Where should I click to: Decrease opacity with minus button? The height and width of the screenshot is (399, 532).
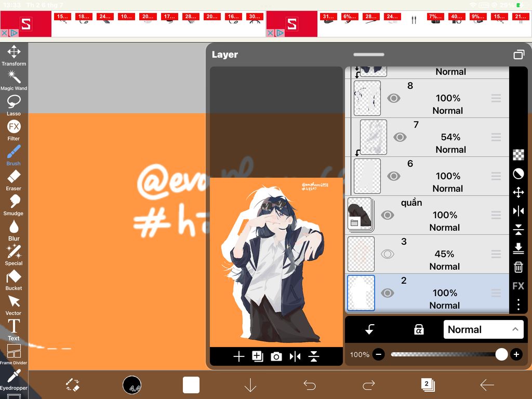(x=378, y=354)
